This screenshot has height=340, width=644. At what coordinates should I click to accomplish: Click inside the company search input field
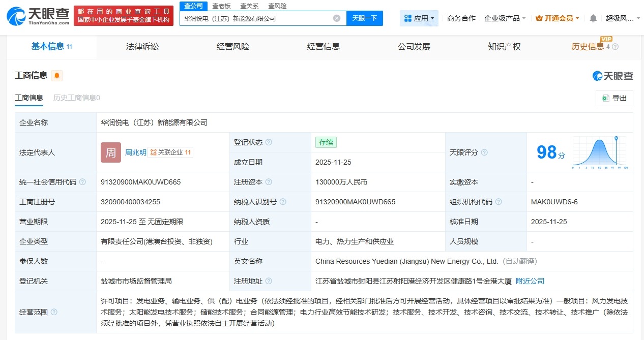pos(254,18)
